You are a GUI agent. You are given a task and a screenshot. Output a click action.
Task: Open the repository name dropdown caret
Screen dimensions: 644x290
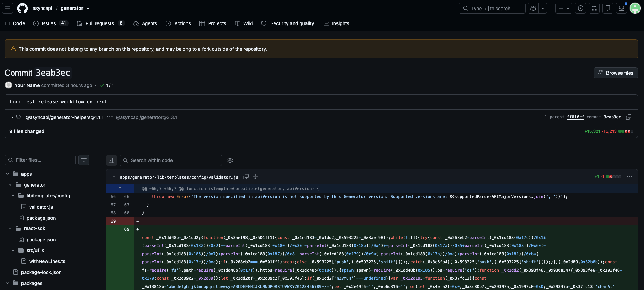88,9
